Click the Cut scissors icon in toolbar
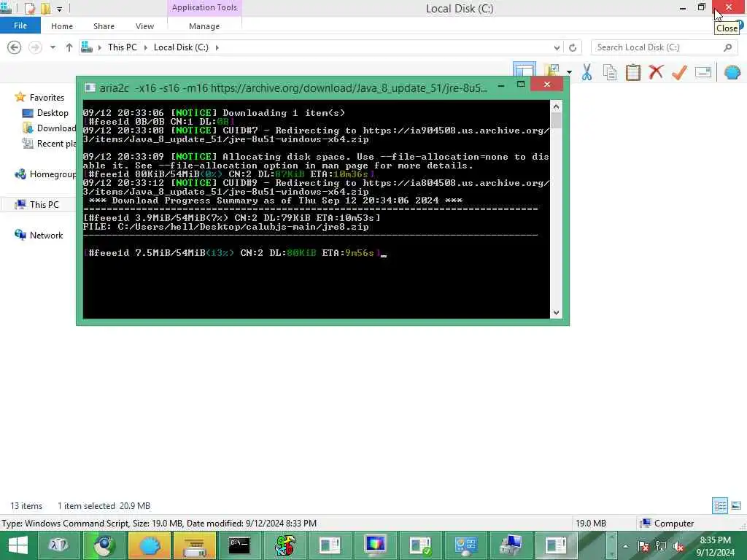 (x=587, y=72)
